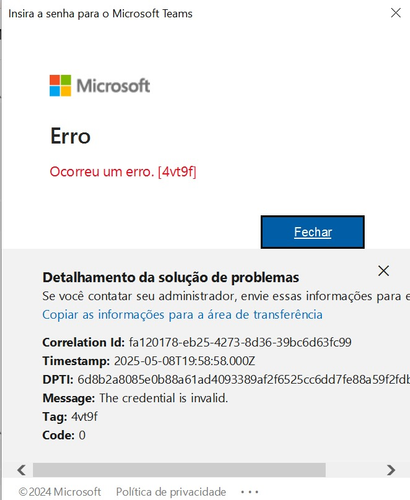
Task: Click the Code 0 value
Action: click(x=82, y=435)
